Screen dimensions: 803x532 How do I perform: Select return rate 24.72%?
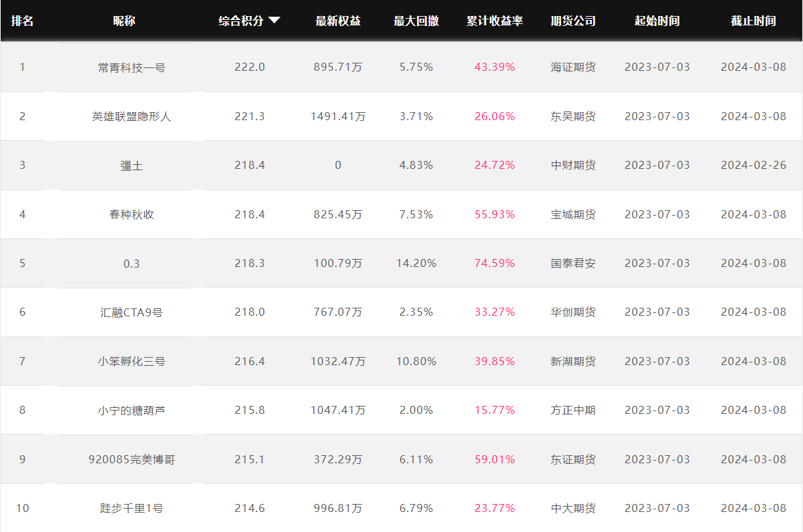(x=495, y=165)
